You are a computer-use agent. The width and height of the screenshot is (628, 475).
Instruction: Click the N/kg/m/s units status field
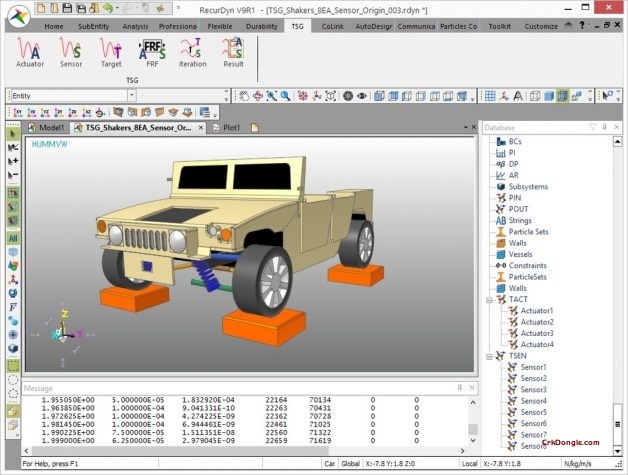578,464
